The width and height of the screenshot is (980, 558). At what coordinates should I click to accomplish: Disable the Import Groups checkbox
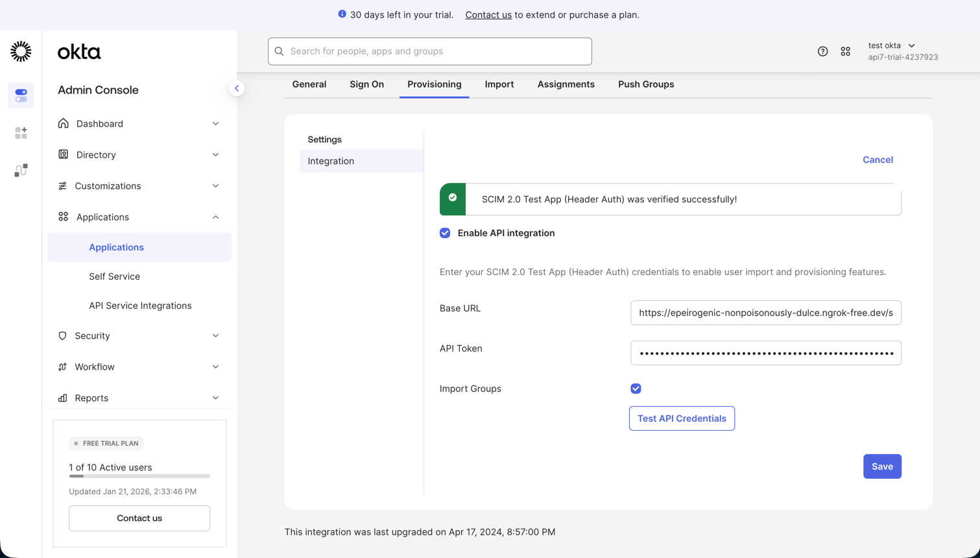tap(636, 388)
